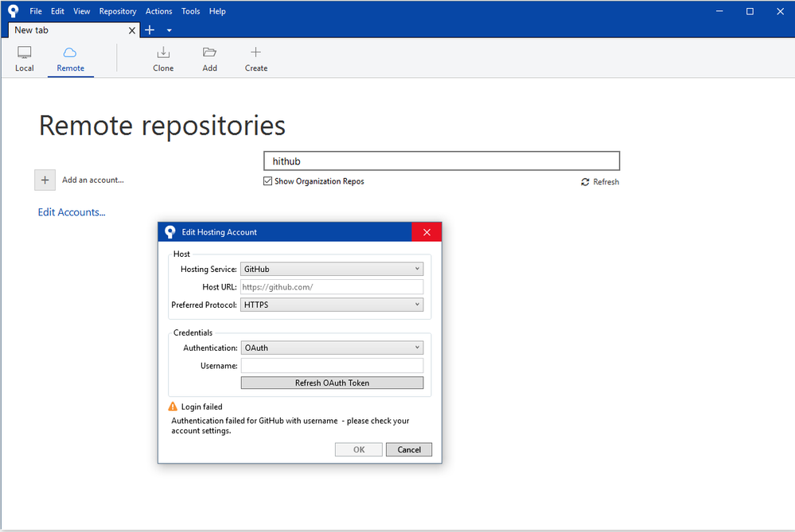
Task: Open the tab list dropdown arrow
Action: point(170,30)
